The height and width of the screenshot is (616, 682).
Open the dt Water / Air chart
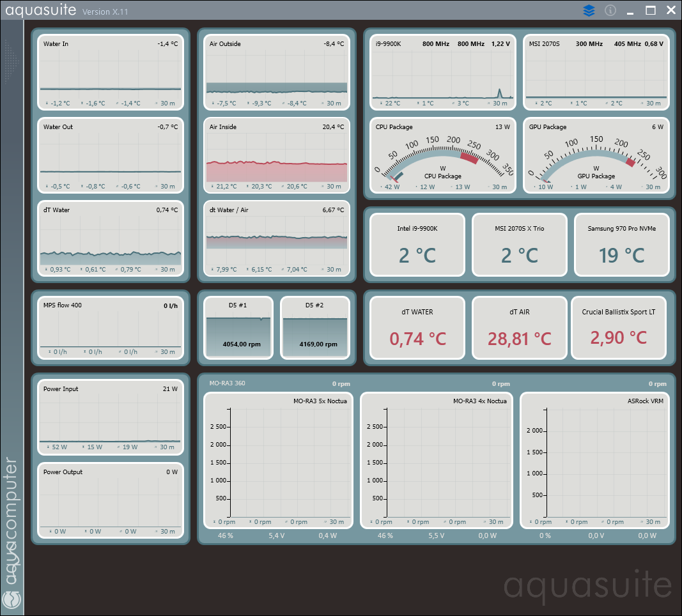click(x=277, y=238)
